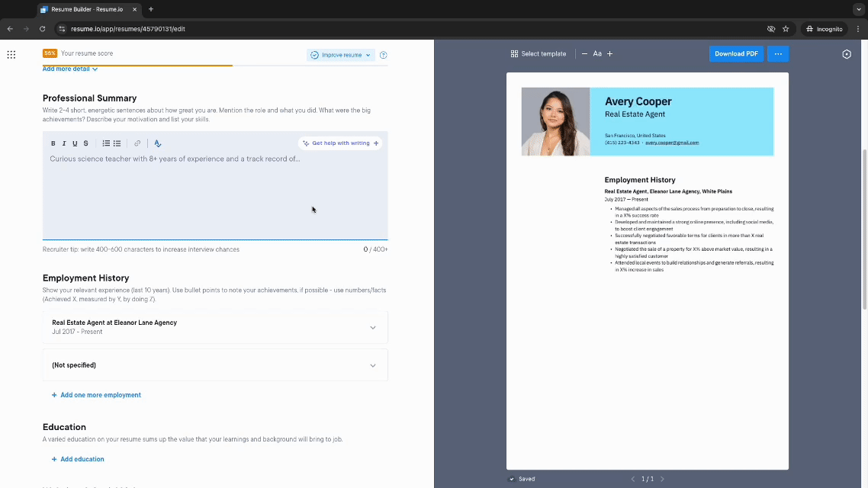Expand the Add more detail section
Viewport: 868px width, 488px height.
69,69
